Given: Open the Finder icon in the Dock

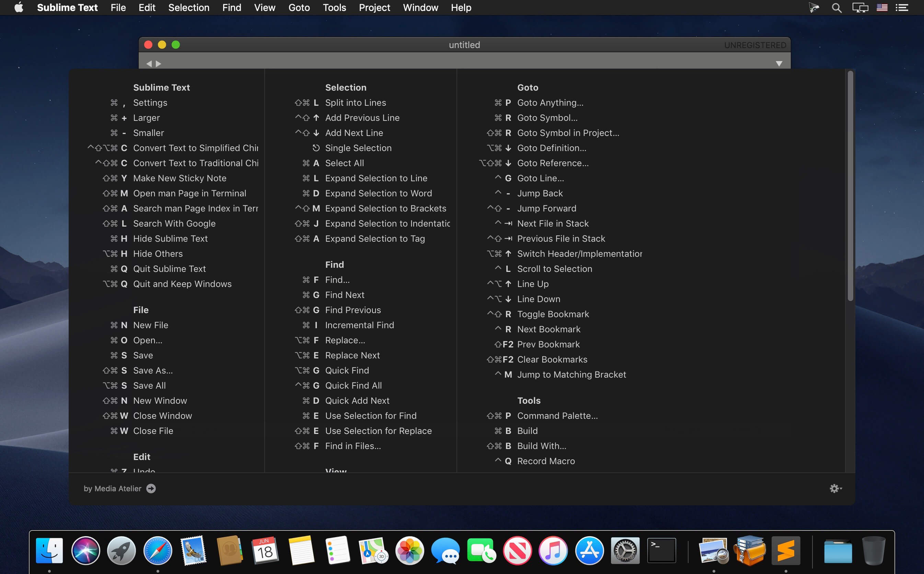Looking at the screenshot, I should click(49, 550).
